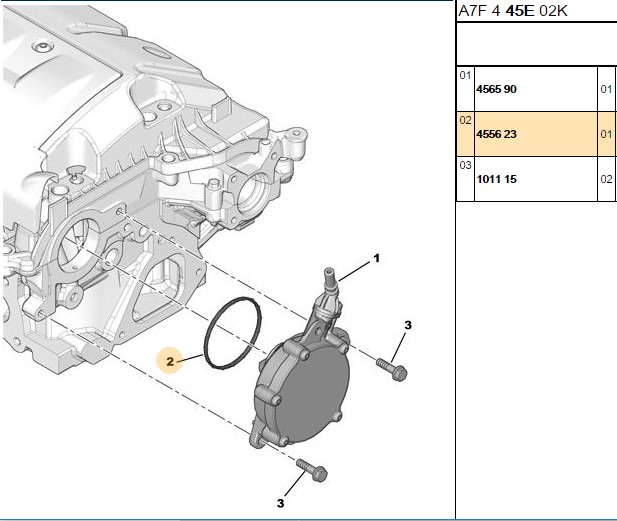Click quantity 02 beside part 1011 15
Image resolution: width=617 pixels, height=521 pixels.
pyautogui.click(x=606, y=179)
